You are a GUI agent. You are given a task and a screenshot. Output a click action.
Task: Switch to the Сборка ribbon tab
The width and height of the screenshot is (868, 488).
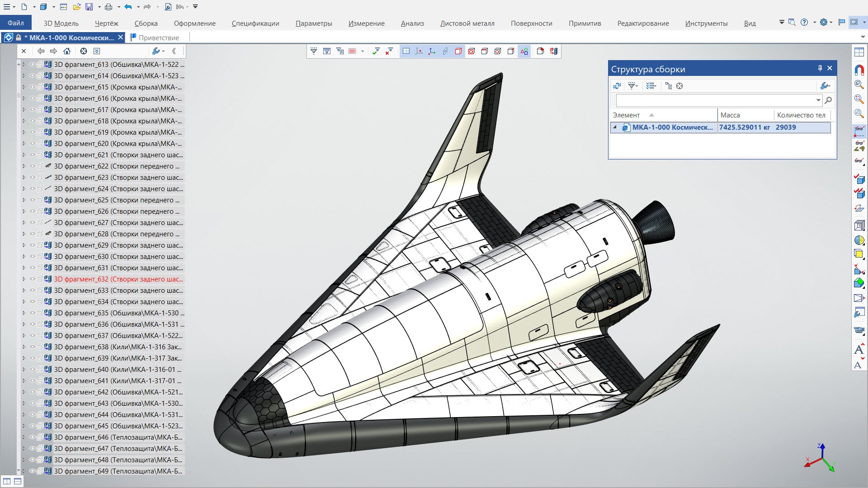click(146, 23)
